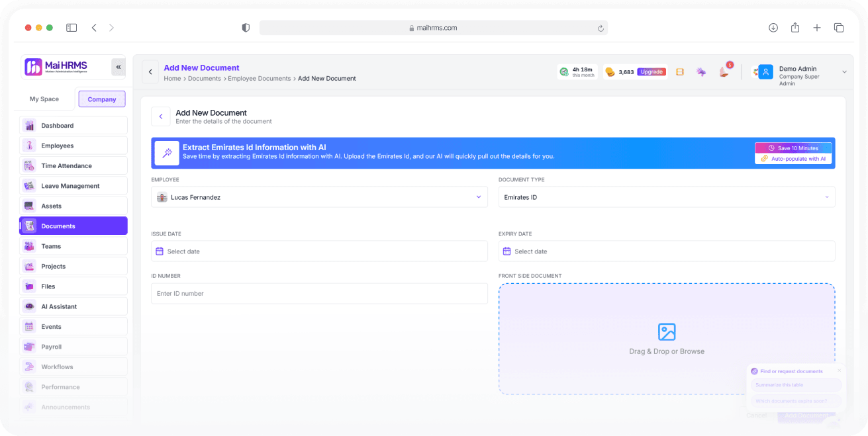This screenshot has height=436, width=868.
Task: Open Dashboard from the sidebar
Action: [73, 126]
